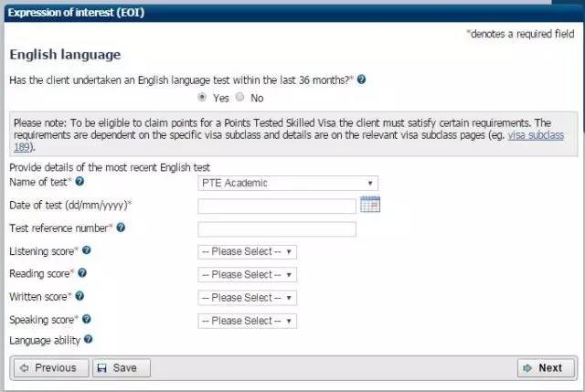
Task: Open help icon beside Language ability
Action: pyautogui.click(x=88, y=339)
